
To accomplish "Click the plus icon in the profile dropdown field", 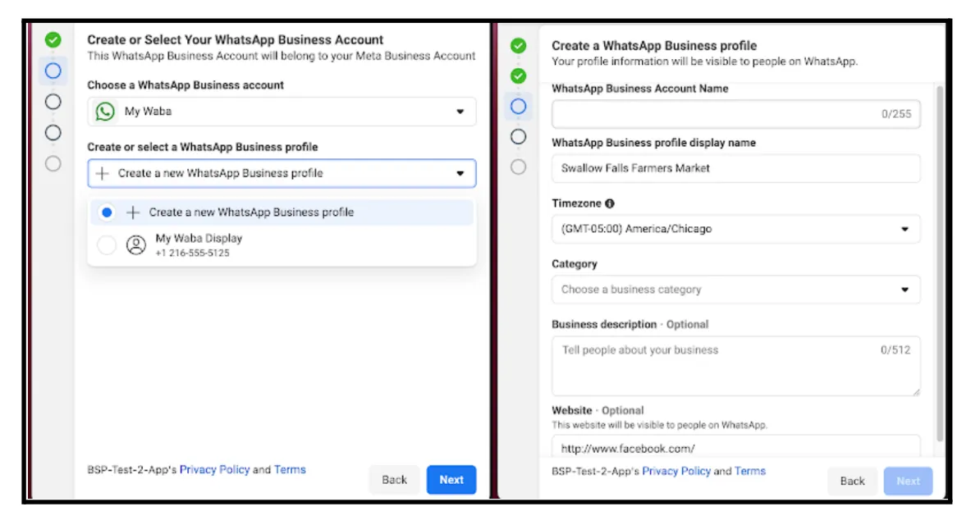I will point(103,173).
